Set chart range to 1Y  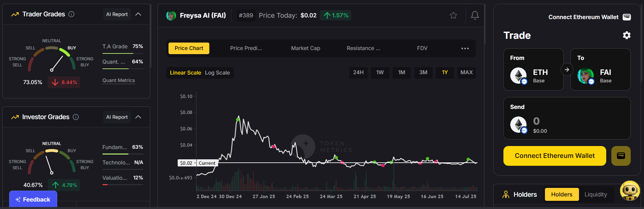tap(445, 73)
